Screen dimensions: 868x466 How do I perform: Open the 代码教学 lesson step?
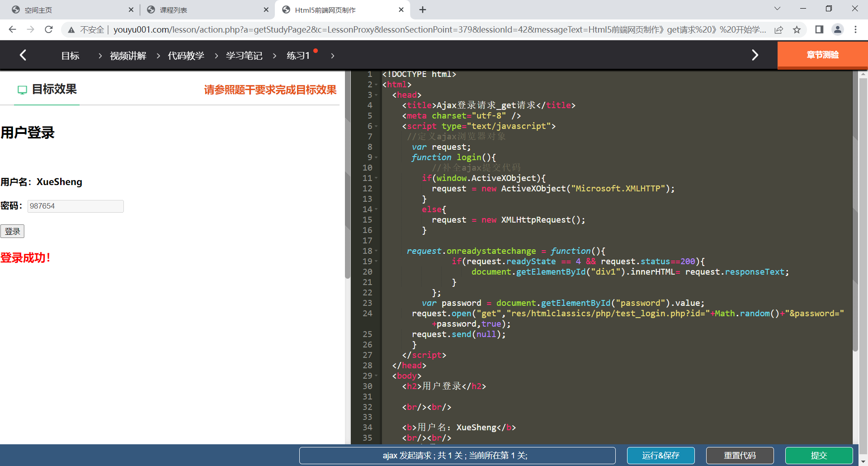186,56
